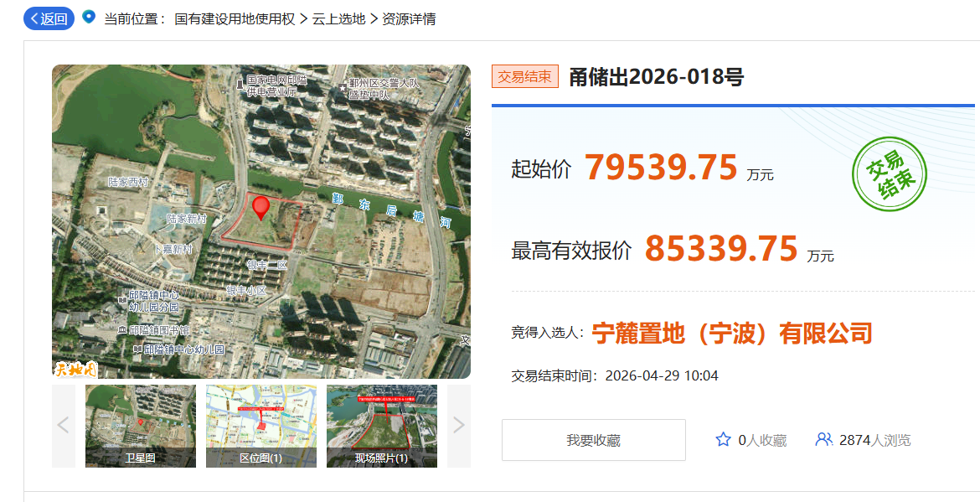Show next thumbnails with right arrow
Viewport: 980px width, 502px height.
click(458, 426)
